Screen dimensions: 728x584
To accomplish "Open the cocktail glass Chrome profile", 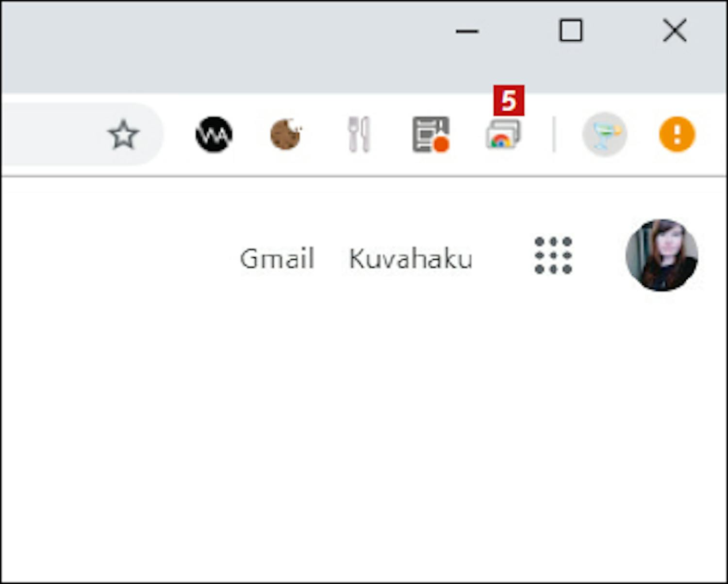I will click(x=605, y=134).
